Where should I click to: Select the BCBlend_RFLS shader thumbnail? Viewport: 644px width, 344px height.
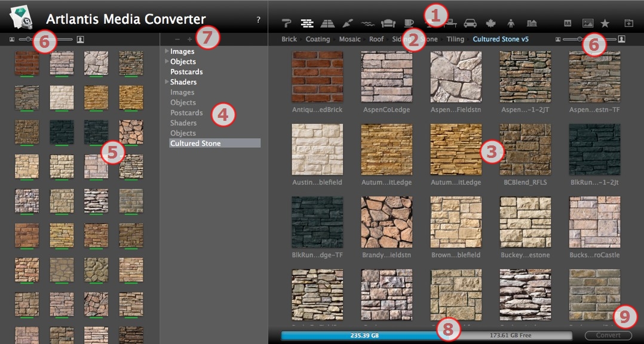coord(525,150)
